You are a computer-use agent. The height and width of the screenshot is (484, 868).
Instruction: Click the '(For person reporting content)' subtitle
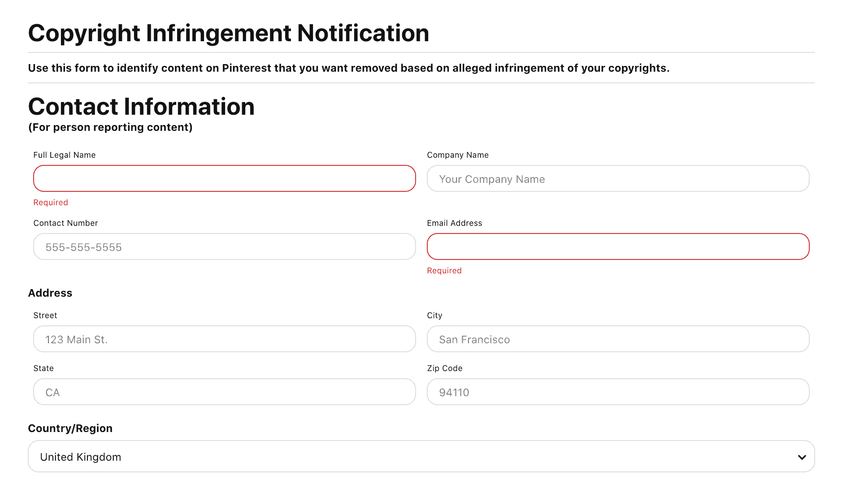pos(110,127)
